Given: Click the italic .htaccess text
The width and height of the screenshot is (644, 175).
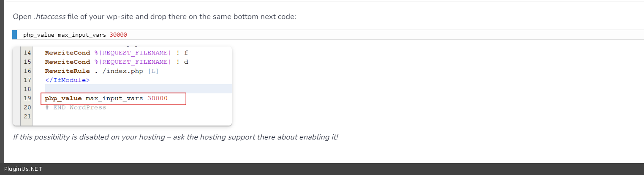Looking at the screenshot, I should [x=49, y=16].
